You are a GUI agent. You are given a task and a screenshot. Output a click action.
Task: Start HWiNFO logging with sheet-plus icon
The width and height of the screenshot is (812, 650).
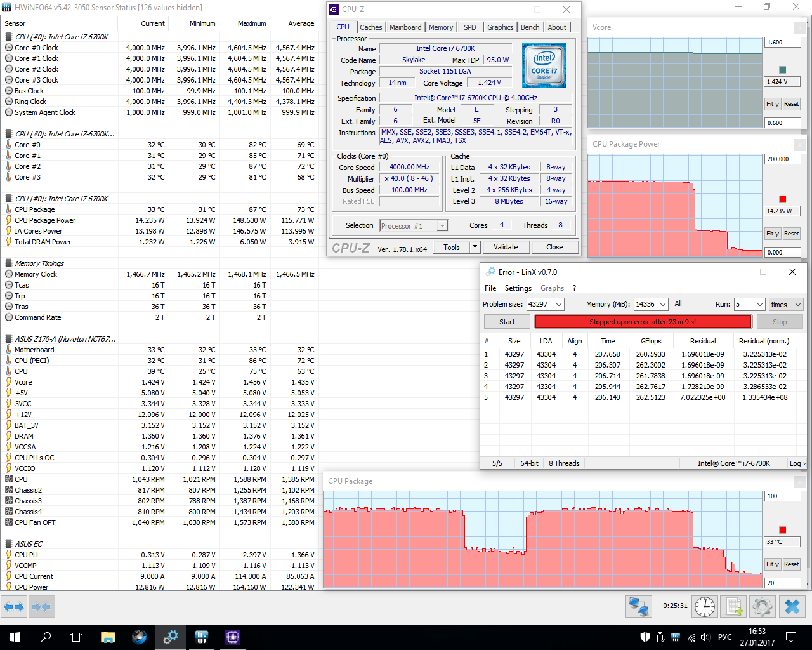(733, 607)
